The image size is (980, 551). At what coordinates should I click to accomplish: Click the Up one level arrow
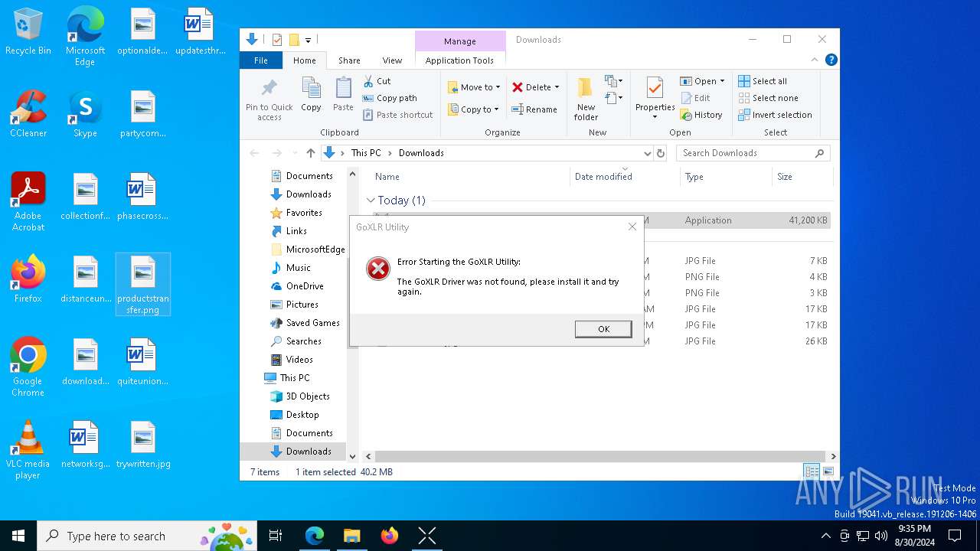point(310,153)
